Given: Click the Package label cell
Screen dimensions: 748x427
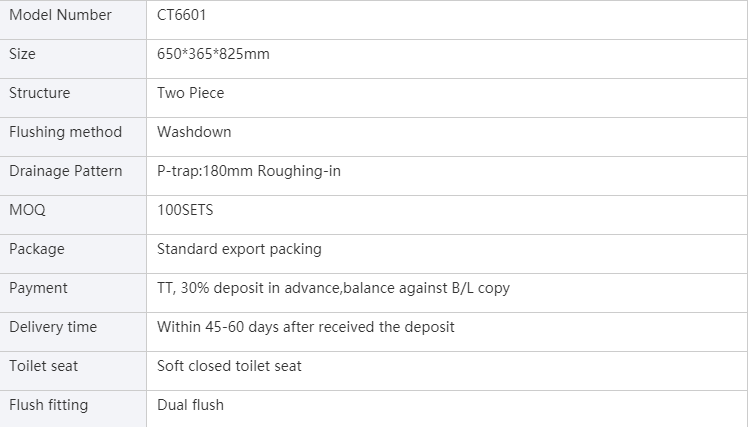Looking at the screenshot, I should point(73,254).
